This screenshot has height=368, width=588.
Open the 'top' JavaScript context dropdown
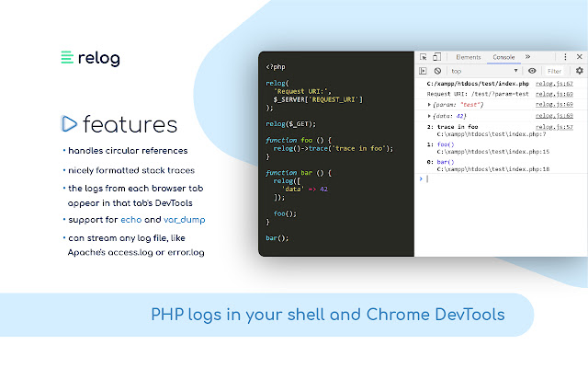tap(484, 71)
